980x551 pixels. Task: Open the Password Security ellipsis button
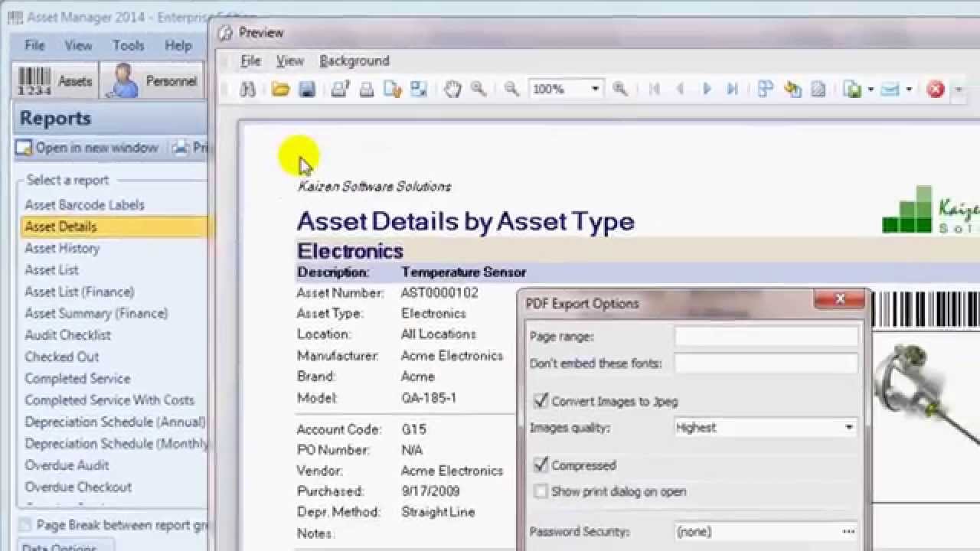point(848,532)
